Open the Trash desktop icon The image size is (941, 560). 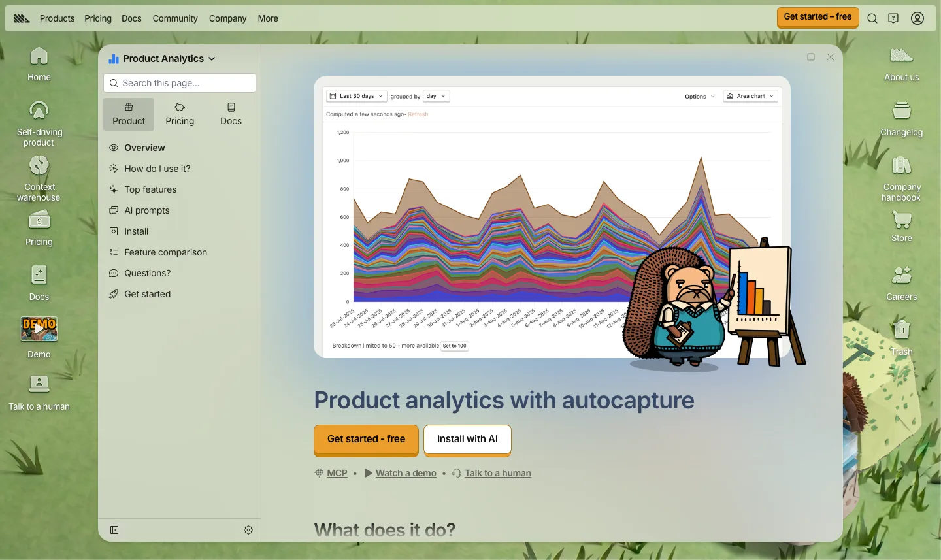pyautogui.click(x=902, y=338)
